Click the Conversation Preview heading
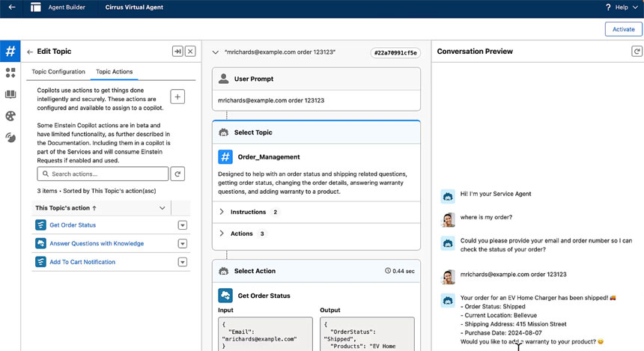The width and height of the screenshot is (644, 351). click(475, 52)
